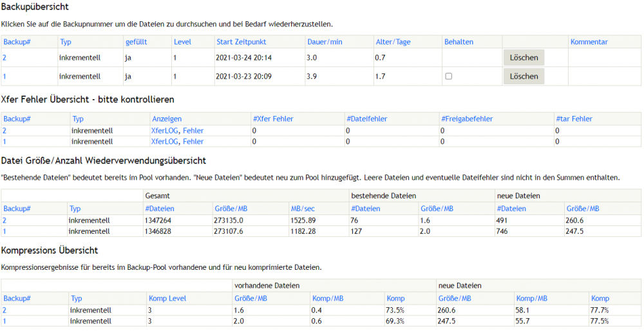Open XferLOG for backup 1
The width and height of the screenshot is (644, 331).
(x=165, y=141)
